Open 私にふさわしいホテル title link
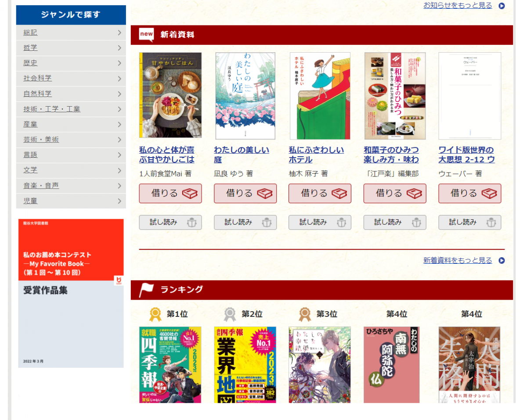The width and height of the screenshot is (527, 420). click(x=316, y=155)
